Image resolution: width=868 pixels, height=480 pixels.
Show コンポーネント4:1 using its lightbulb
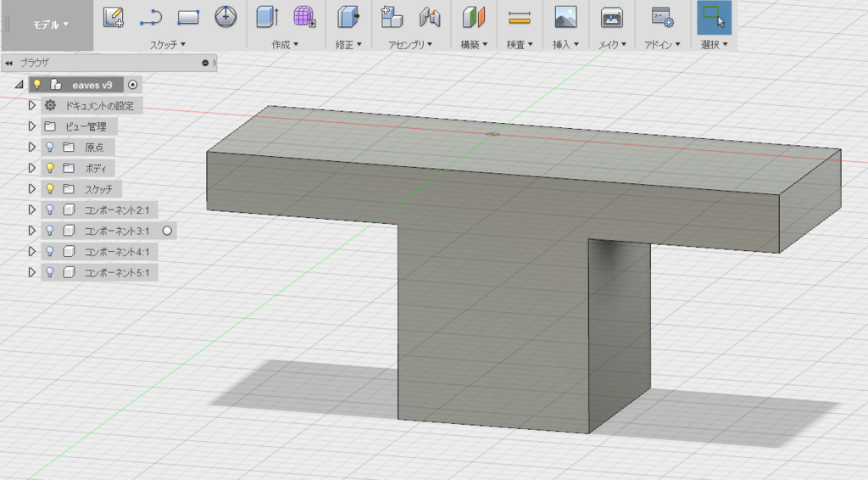[x=50, y=251]
